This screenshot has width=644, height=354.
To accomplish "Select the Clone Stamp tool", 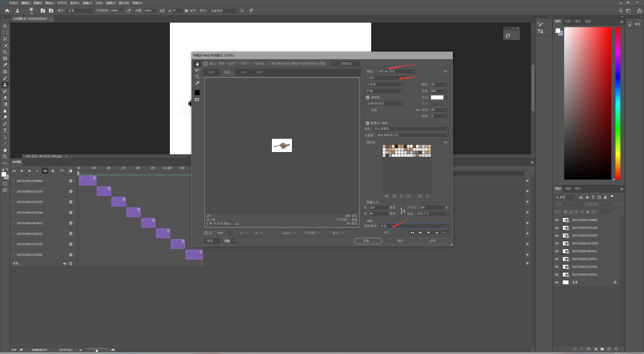I will tap(5, 85).
